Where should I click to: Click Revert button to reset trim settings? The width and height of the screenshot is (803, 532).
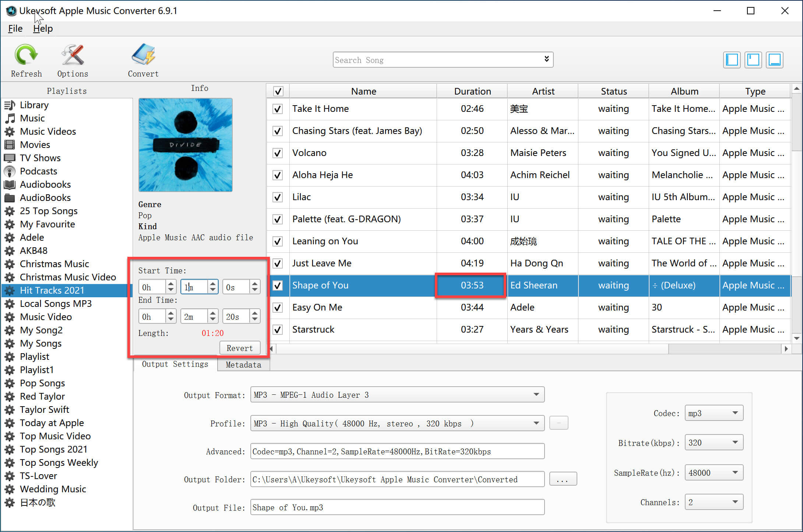click(x=240, y=347)
